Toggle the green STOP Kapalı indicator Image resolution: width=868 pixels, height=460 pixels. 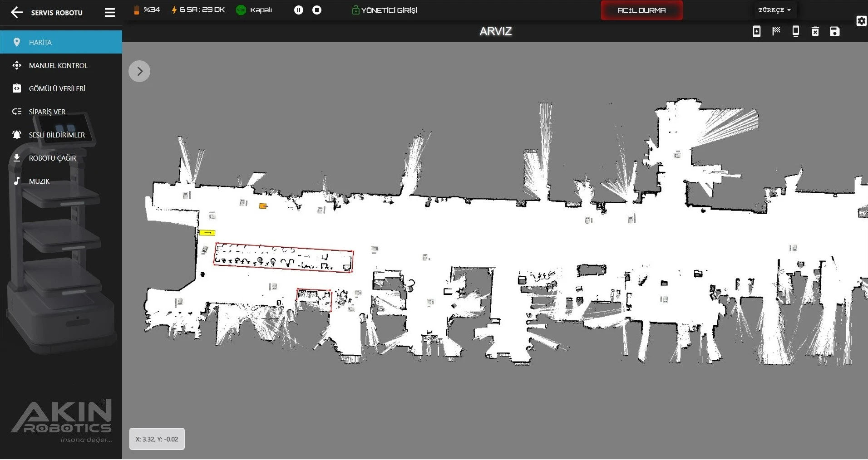coord(241,10)
